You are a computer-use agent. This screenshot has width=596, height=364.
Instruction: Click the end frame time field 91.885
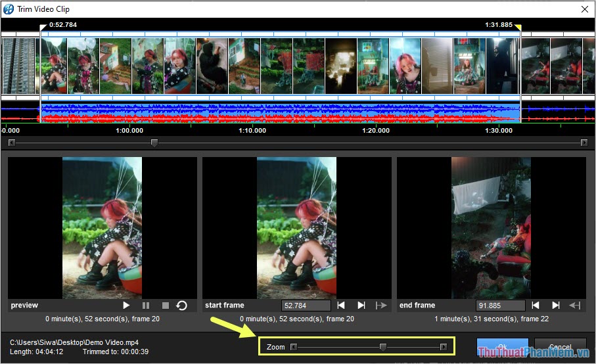[501, 306]
